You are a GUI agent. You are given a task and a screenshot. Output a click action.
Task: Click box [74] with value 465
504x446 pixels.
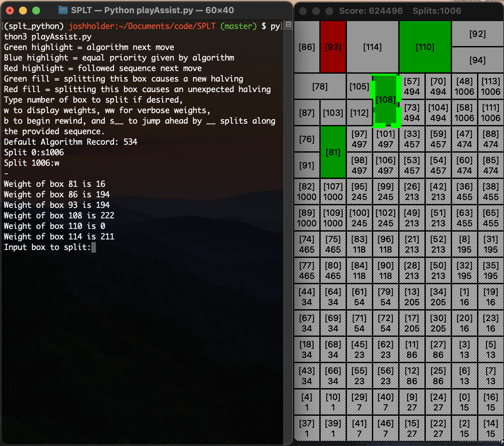[307, 244]
